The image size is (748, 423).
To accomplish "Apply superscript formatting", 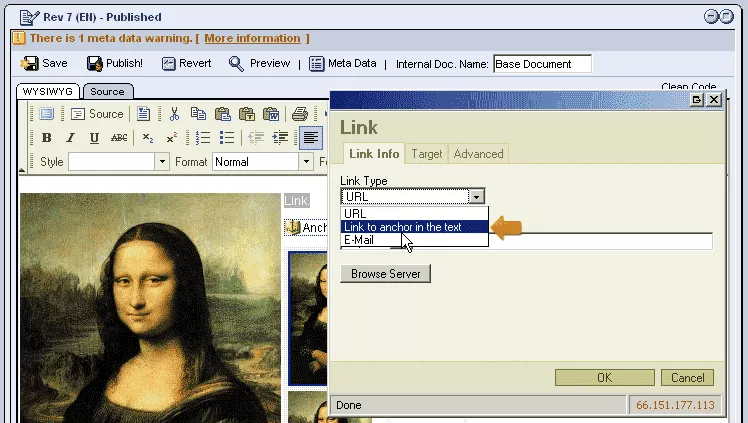I will coord(172,138).
